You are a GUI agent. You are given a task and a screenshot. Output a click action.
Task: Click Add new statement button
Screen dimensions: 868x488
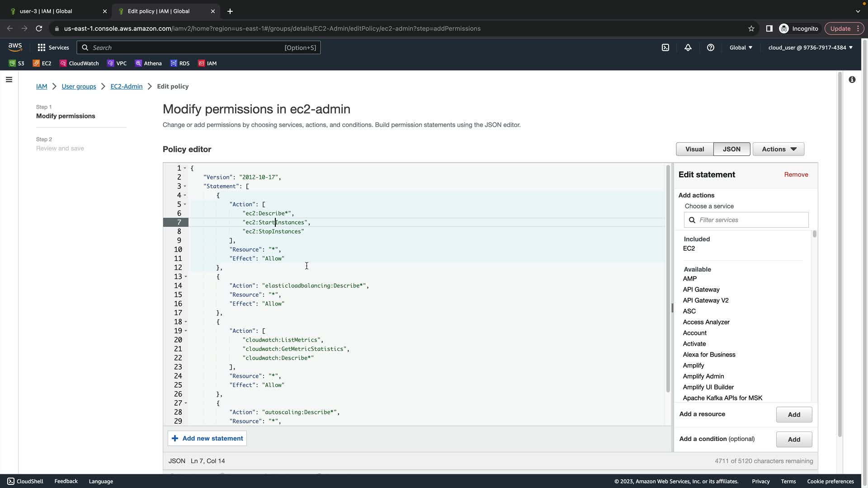pyautogui.click(x=208, y=438)
